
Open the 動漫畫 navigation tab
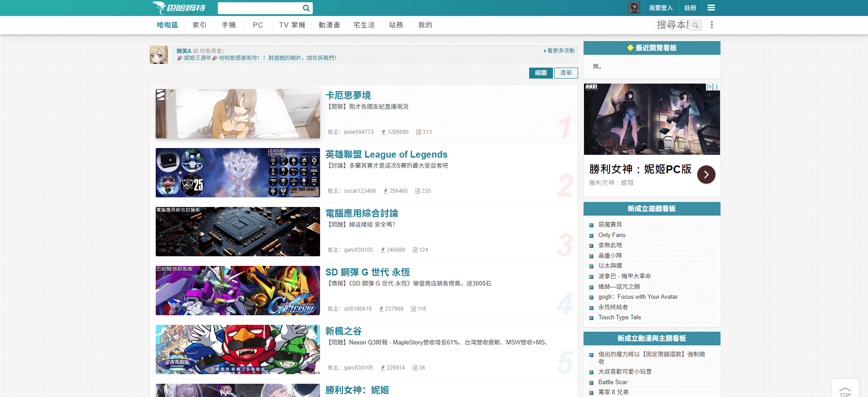329,25
